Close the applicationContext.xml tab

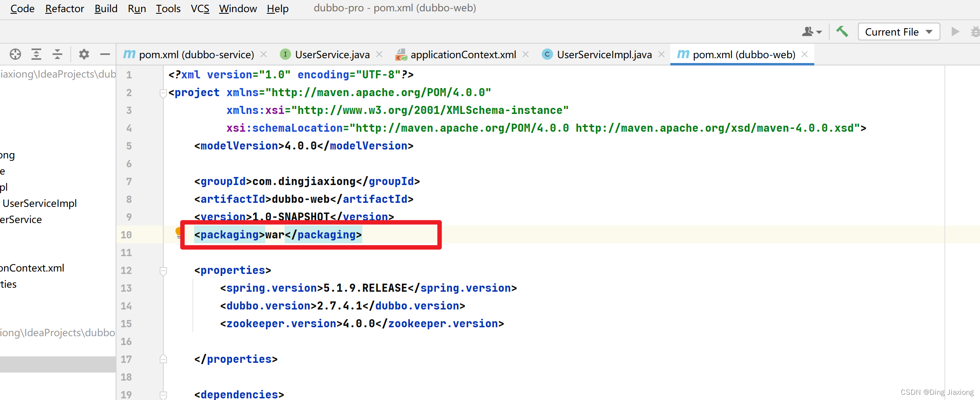coord(526,54)
